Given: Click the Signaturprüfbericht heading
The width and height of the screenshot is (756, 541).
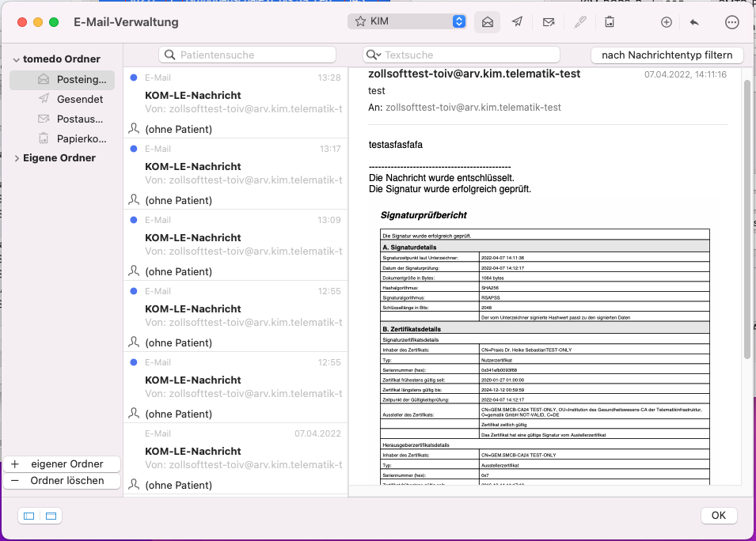Looking at the screenshot, I should click(424, 215).
